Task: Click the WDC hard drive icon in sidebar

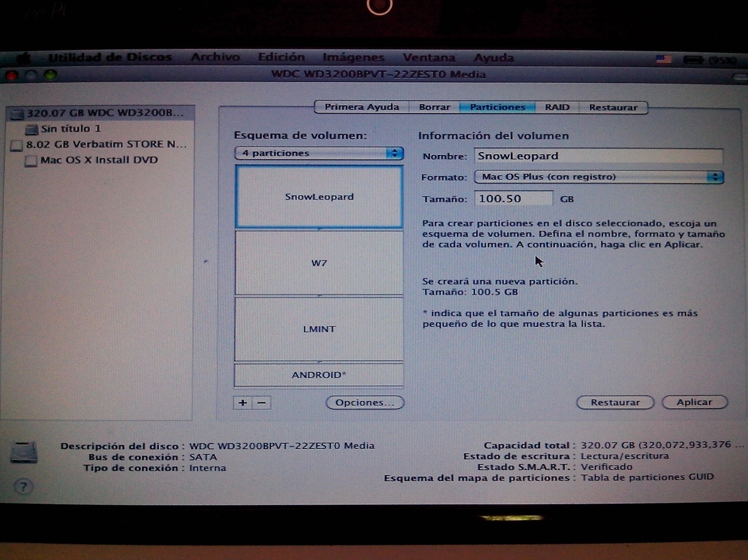Action: [x=18, y=113]
